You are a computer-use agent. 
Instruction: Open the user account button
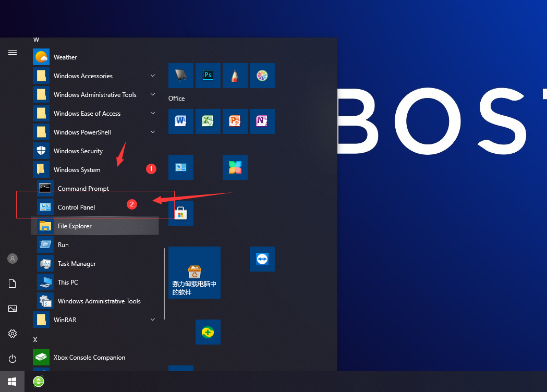pos(13,259)
